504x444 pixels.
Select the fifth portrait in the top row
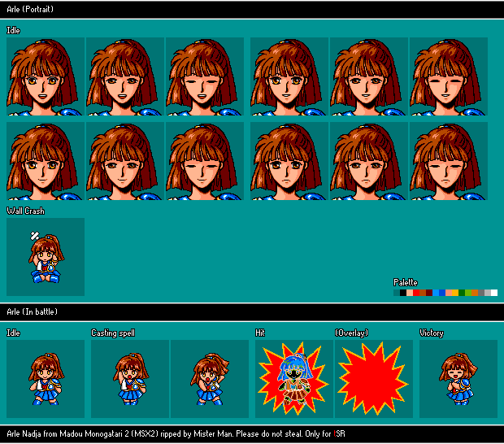[369, 76]
